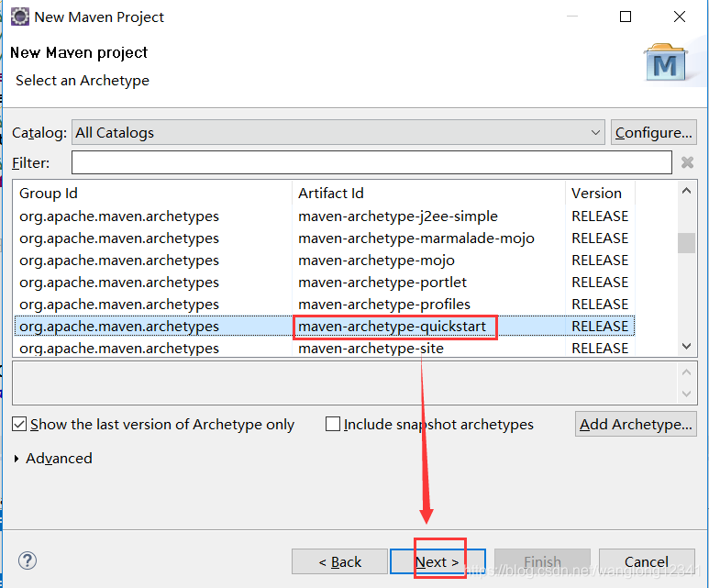709x588 pixels.
Task: Proceed with the Next button
Action: (438, 561)
